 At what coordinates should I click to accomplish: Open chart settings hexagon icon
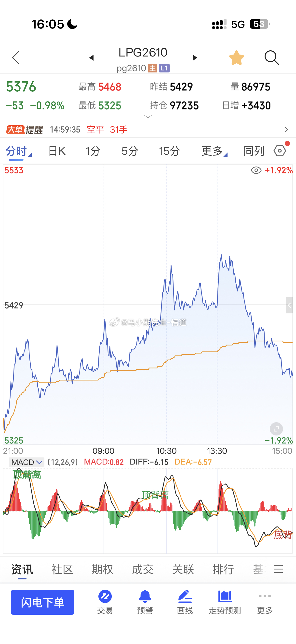pos(280,151)
